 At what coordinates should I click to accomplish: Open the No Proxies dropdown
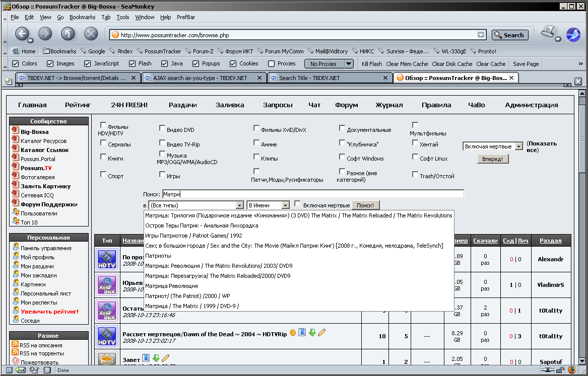click(x=349, y=64)
